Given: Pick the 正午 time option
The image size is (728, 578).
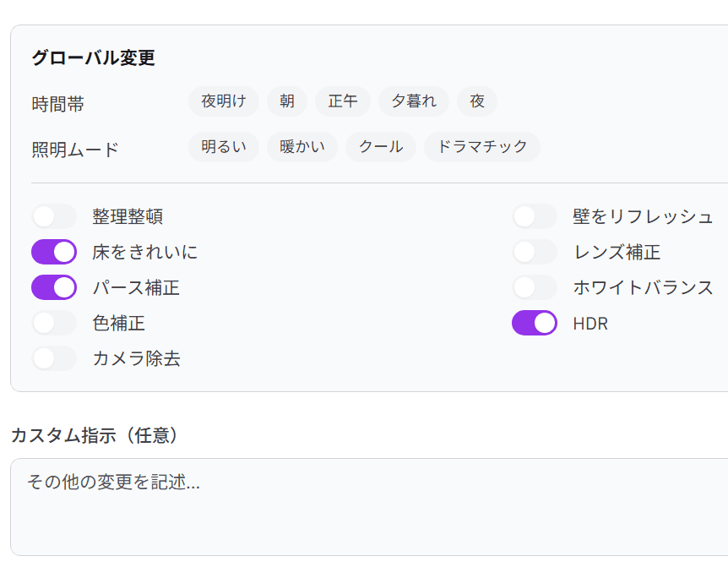Looking at the screenshot, I should point(342,101).
